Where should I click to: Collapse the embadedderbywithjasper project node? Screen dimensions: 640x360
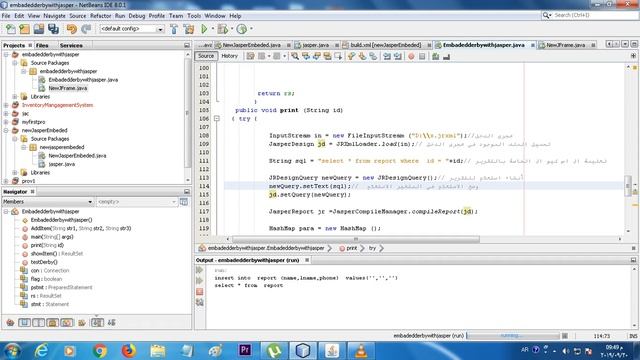[x=6, y=54]
